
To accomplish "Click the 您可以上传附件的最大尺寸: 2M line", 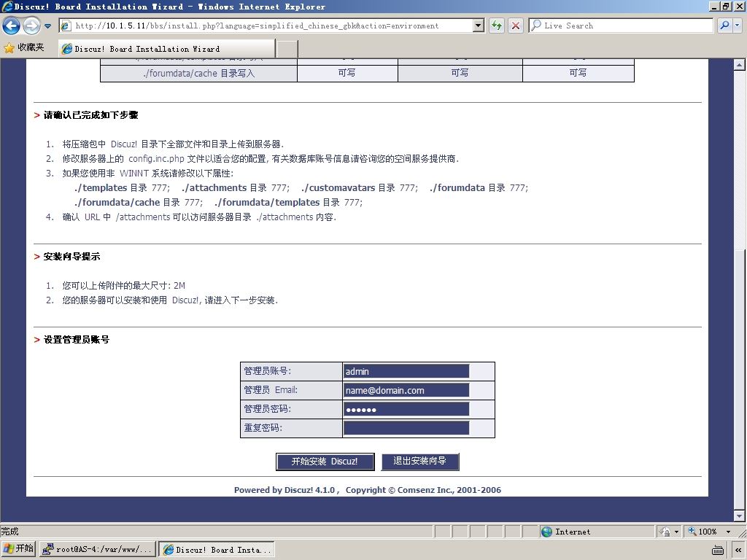I will 123,286.
